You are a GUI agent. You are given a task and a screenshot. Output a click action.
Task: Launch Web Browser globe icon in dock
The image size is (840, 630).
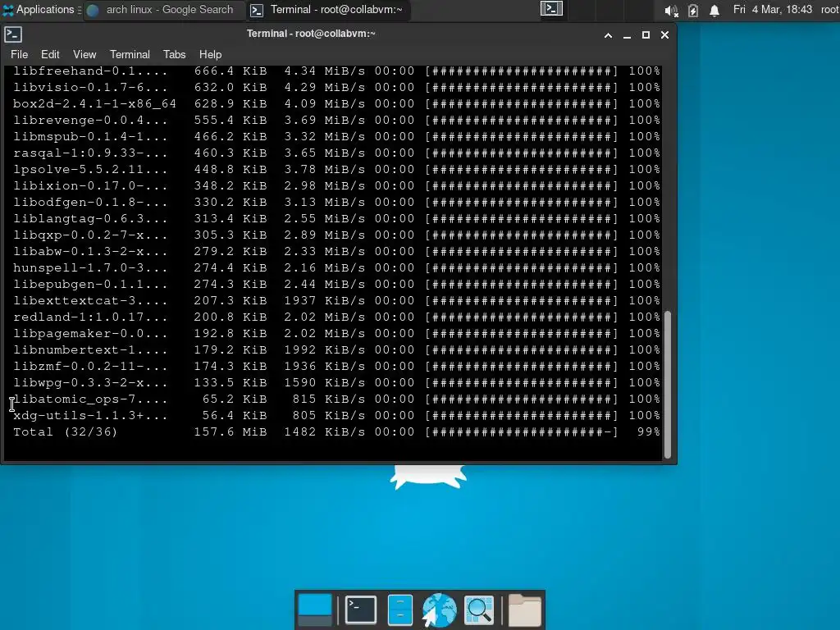439,610
